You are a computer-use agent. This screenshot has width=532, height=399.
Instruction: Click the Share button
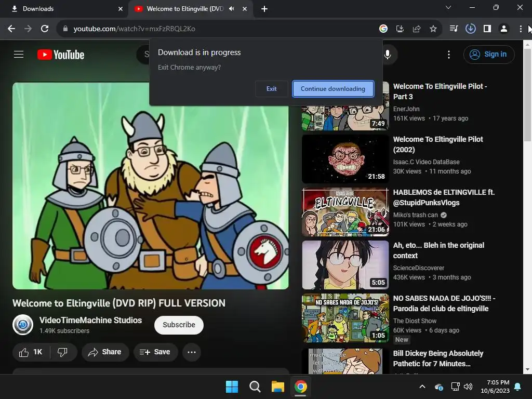[105, 352]
